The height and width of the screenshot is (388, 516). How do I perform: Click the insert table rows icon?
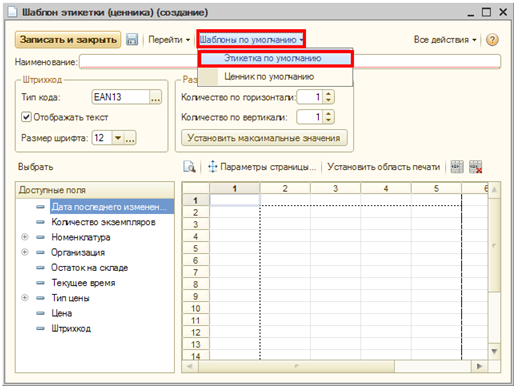(x=457, y=166)
